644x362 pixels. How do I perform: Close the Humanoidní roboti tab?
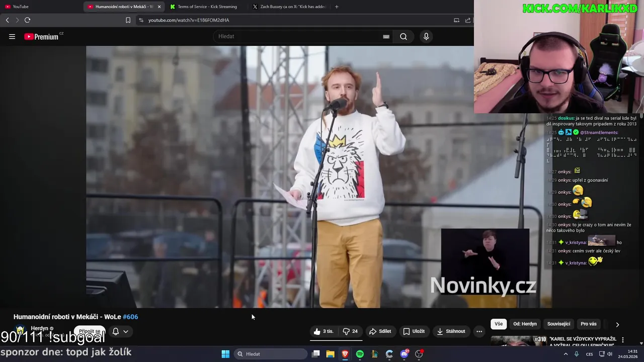159,7
